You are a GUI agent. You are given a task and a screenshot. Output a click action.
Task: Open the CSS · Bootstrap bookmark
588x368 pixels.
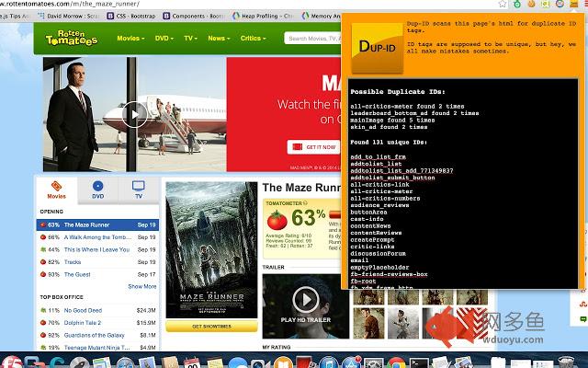pyautogui.click(x=131, y=16)
